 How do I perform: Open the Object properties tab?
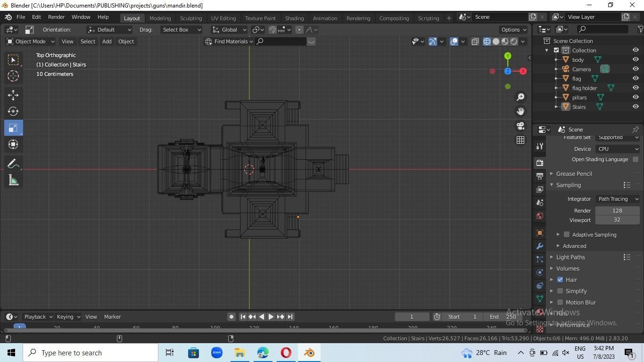[x=540, y=233]
